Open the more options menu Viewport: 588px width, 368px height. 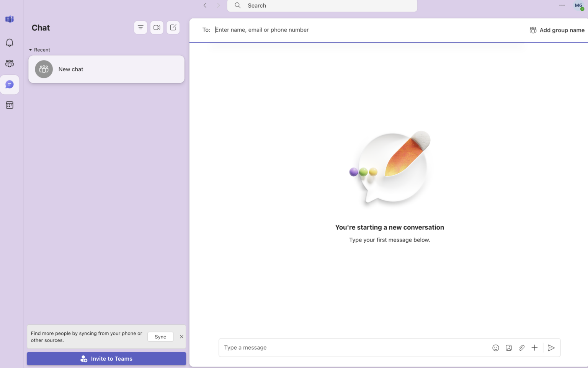click(562, 5)
